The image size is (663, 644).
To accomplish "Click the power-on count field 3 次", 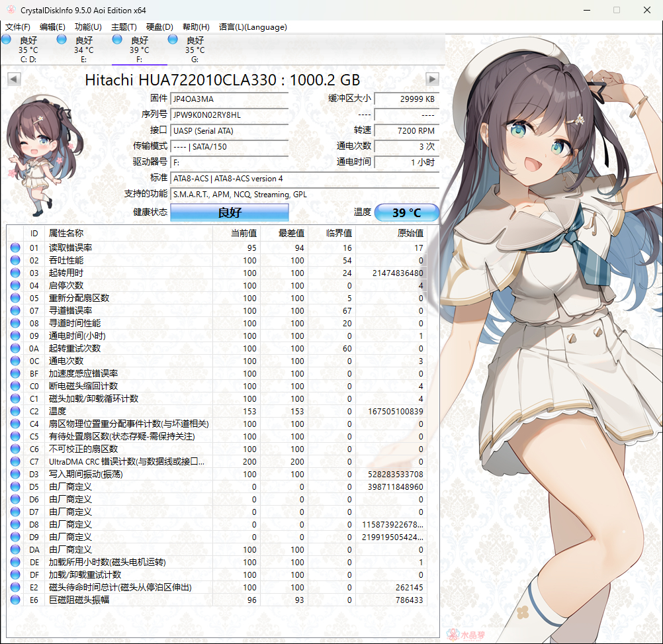I will click(407, 147).
